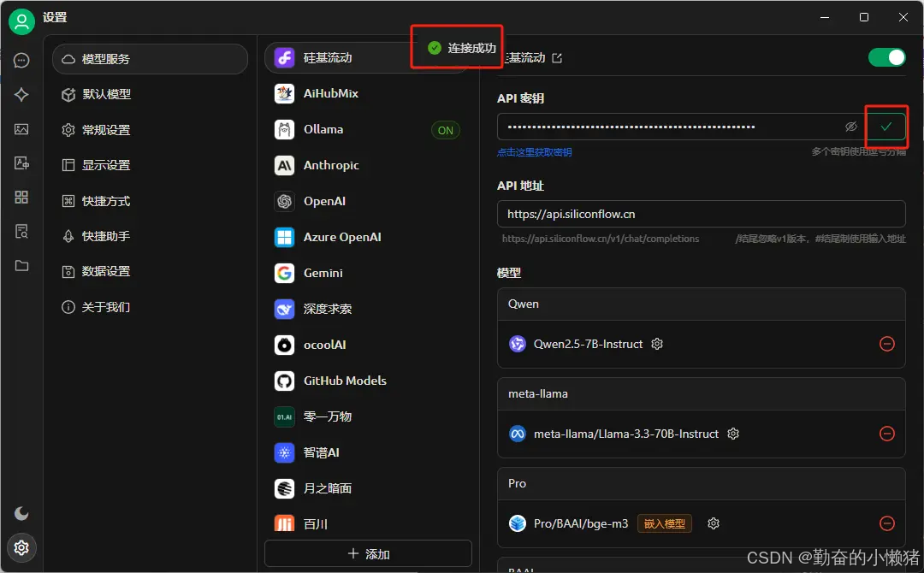924x573 pixels.
Task: Toggle API key visibility eye icon
Action: [x=850, y=127]
